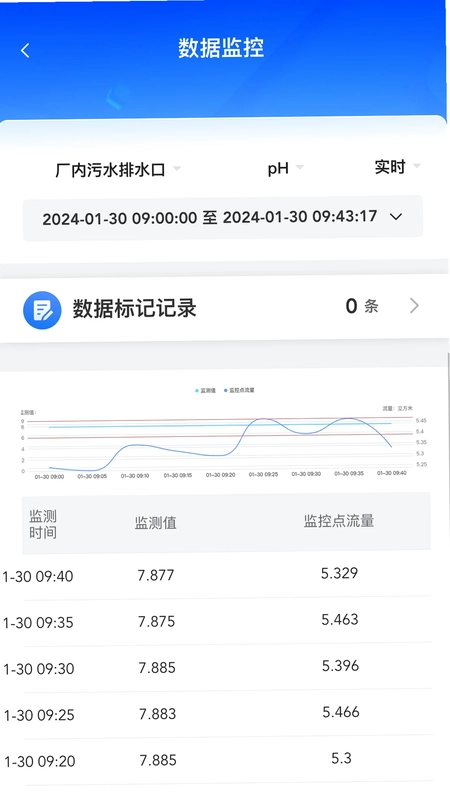Select the 1-30 09:40 time cell
Viewport: 450px width, 800px height.
38,577
